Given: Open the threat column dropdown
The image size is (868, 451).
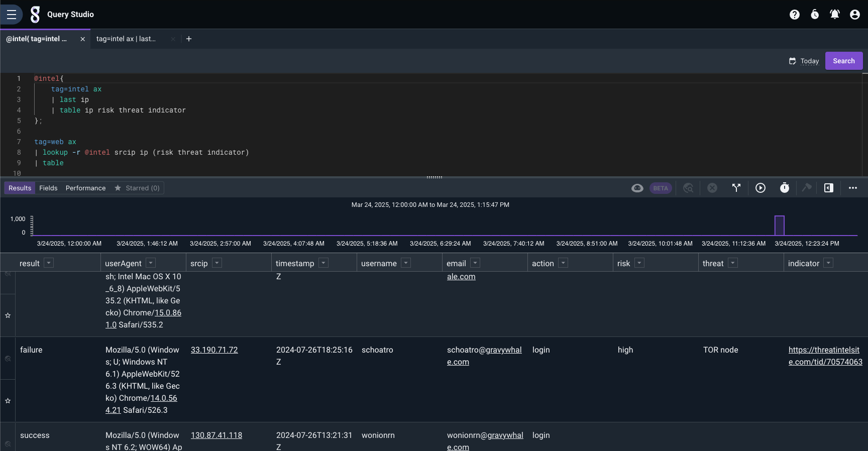Looking at the screenshot, I should tap(733, 263).
